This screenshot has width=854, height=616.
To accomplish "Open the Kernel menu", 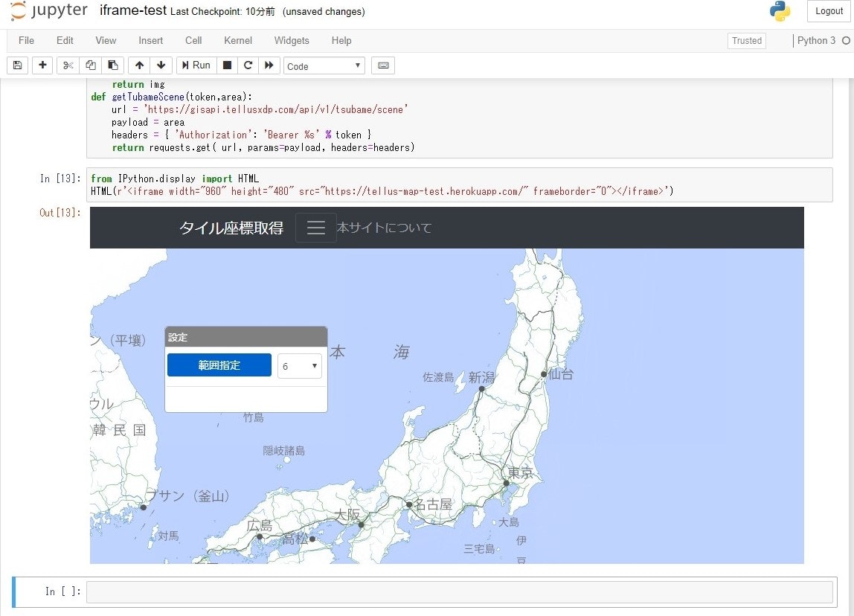I will pos(238,40).
